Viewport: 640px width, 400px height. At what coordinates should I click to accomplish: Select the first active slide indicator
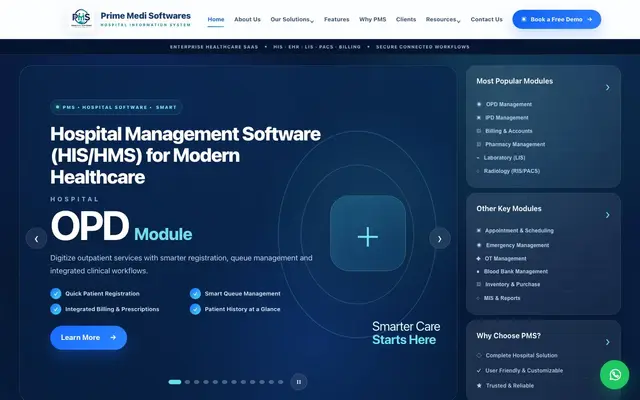(175, 382)
